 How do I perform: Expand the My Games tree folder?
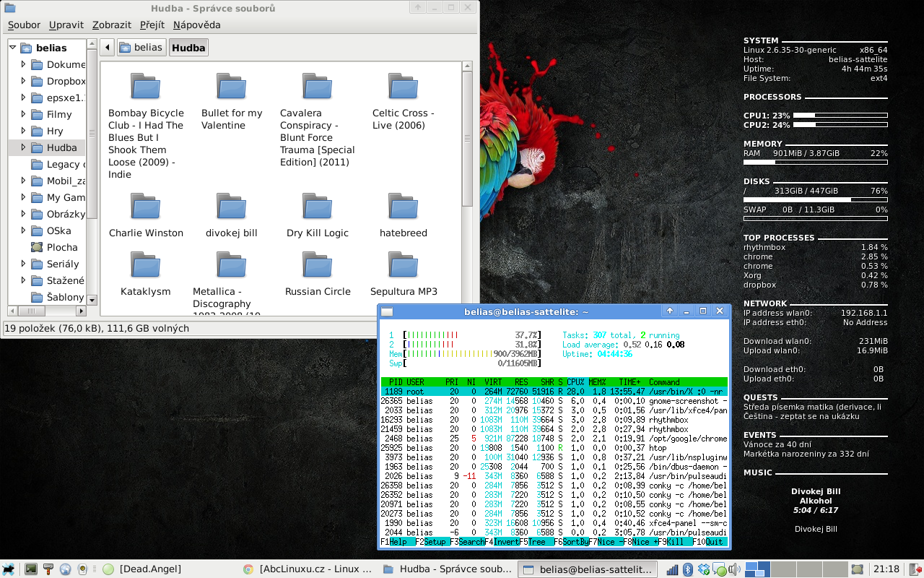23,197
